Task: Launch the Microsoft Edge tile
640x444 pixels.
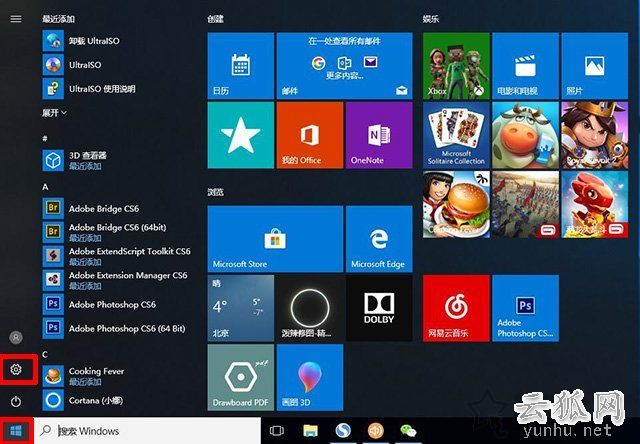Action: 379,239
